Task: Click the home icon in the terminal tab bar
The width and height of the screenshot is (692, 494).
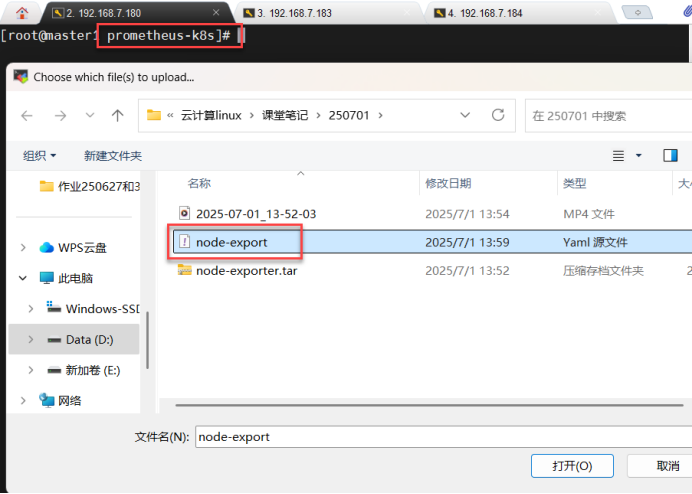Action: point(21,12)
